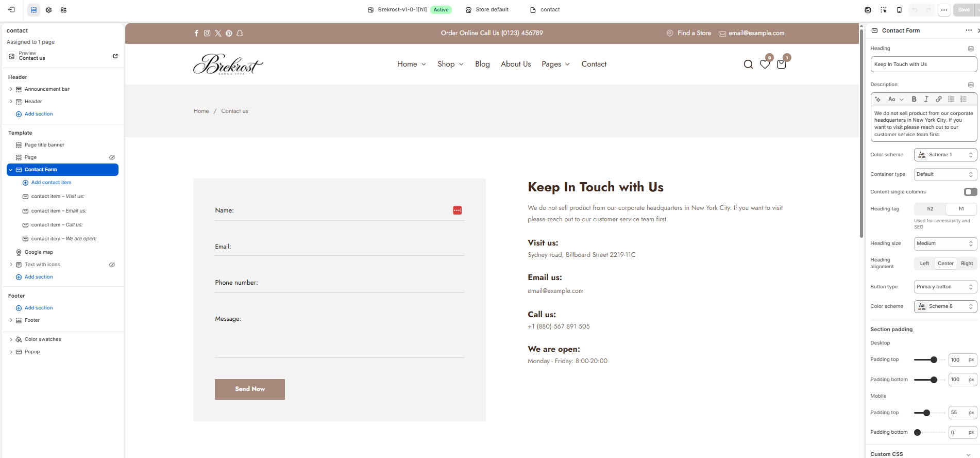Open Shop menu in store navigation
980x458 pixels.
pyautogui.click(x=450, y=64)
